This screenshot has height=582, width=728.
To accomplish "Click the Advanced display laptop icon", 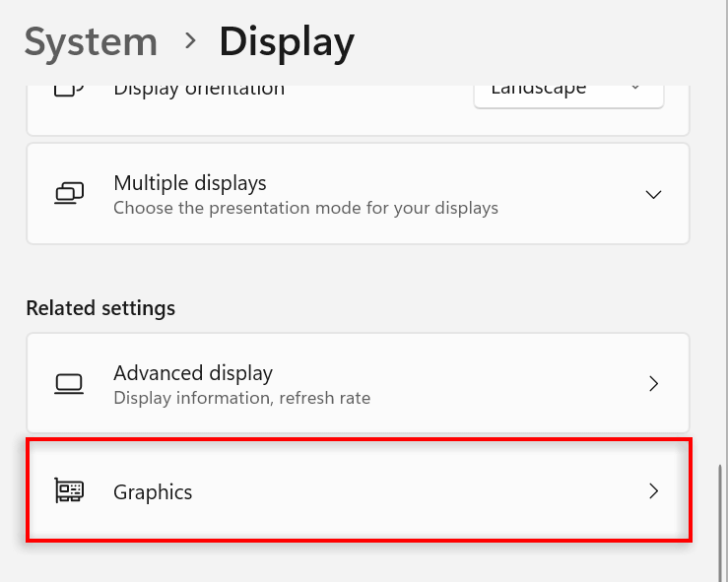I will click(69, 383).
